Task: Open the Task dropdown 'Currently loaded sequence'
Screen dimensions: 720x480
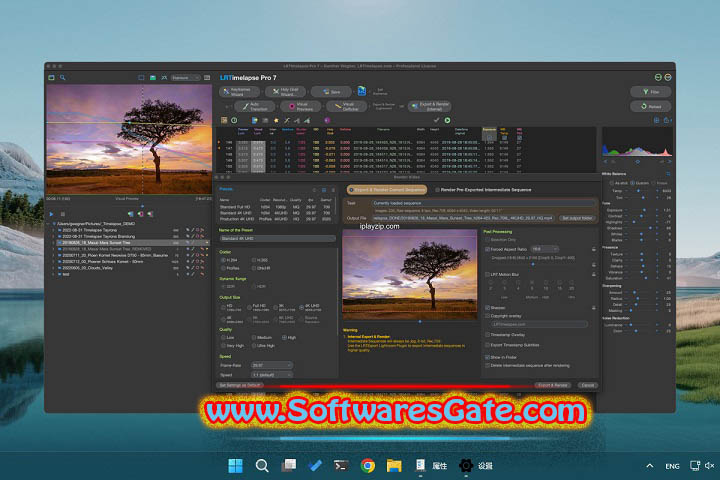Action: [483, 203]
